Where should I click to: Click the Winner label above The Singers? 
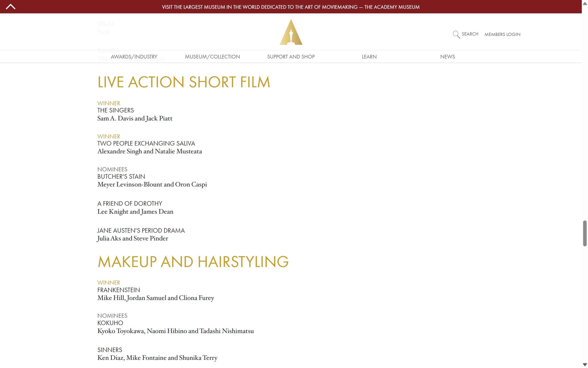(109, 103)
